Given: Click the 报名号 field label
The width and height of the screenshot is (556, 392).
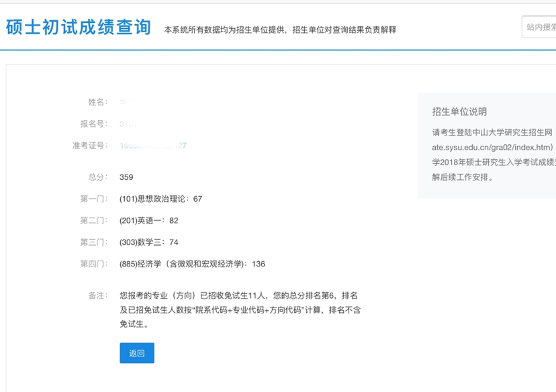Looking at the screenshot, I should pyautogui.click(x=93, y=124).
